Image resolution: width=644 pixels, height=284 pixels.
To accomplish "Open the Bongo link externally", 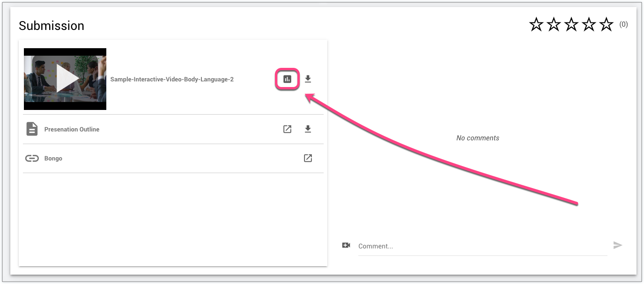I will (x=308, y=158).
